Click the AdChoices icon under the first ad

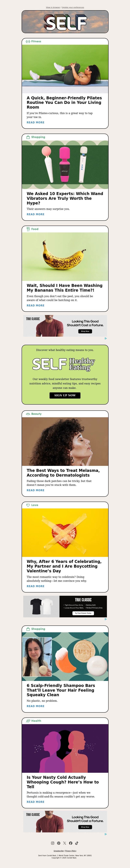(x=106, y=338)
